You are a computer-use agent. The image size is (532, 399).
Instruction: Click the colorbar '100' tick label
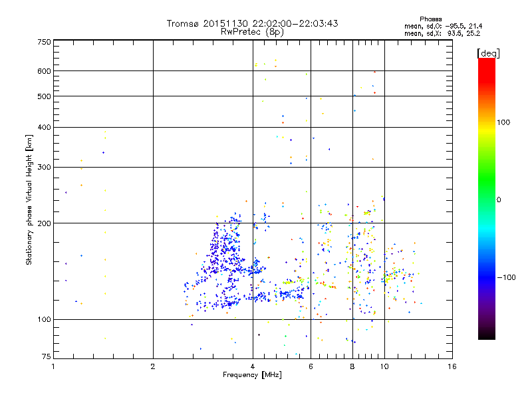coord(503,122)
